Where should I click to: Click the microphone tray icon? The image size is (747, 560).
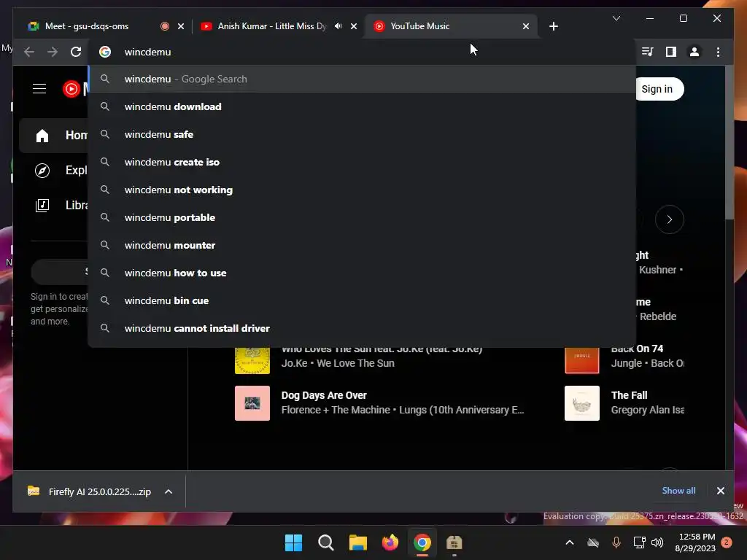coord(616,542)
